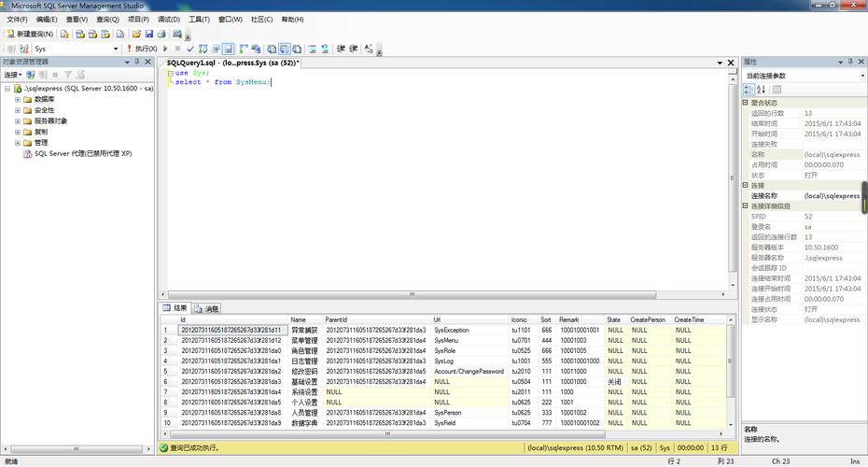
Task: Collapse the code outline at 'use Sys'
Action: point(171,73)
